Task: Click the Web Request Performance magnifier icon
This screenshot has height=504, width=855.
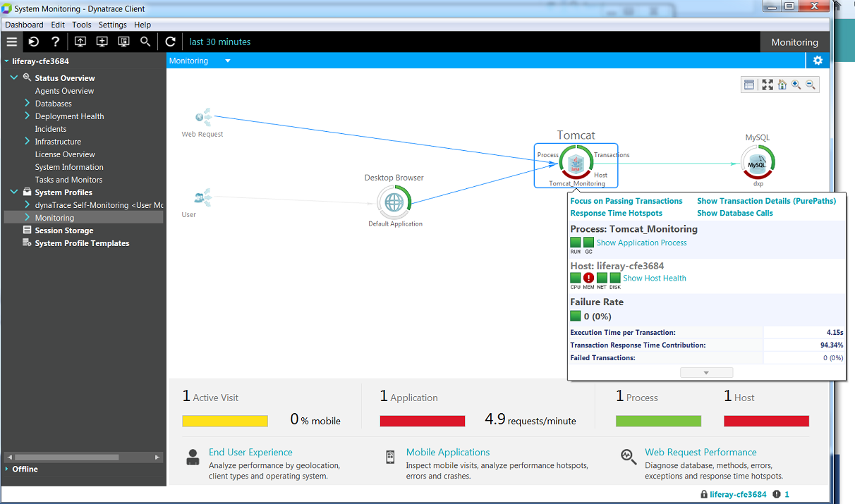Action: pyautogui.click(x=628, y=456)
